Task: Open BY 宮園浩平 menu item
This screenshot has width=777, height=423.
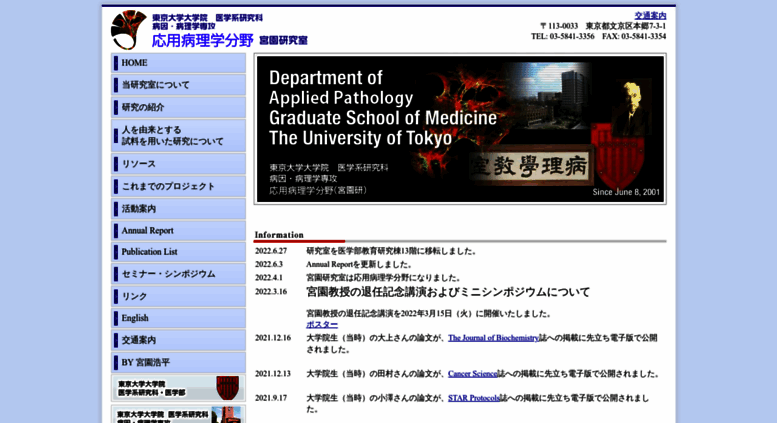Action: pyautogui.click(x=178, y=363)
